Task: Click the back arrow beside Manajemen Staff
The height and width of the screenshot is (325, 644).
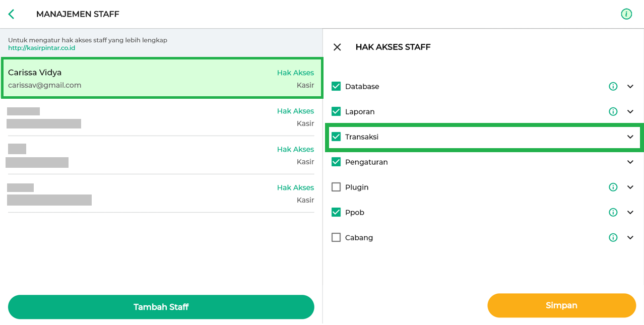Action: coord(12,14)
